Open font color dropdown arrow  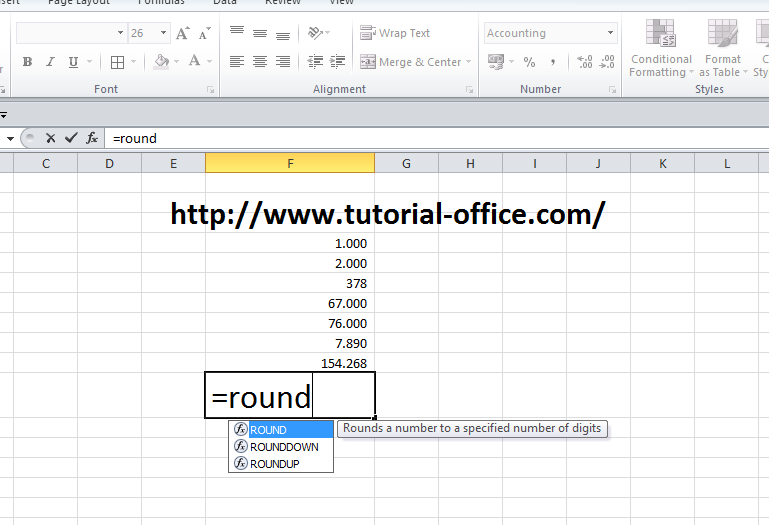pos(209,62)
